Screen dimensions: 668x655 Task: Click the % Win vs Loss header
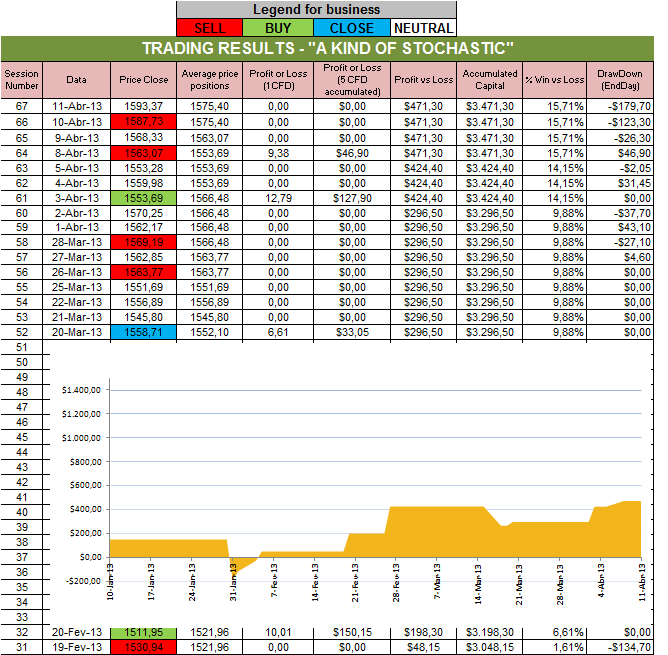tap(555, 80)
